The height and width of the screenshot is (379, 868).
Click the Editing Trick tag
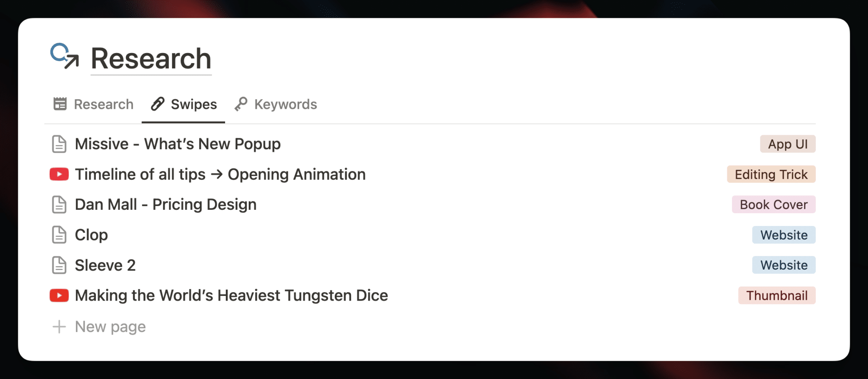[x=771, y=174]
